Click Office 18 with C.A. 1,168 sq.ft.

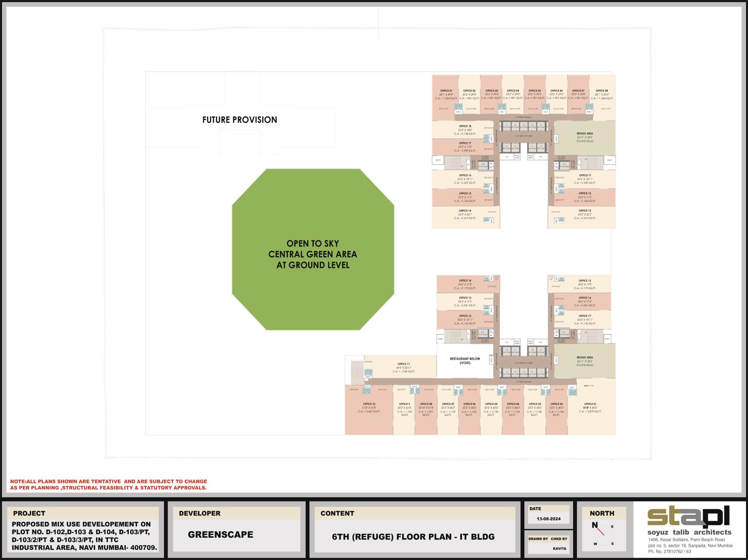click(464, 130)
